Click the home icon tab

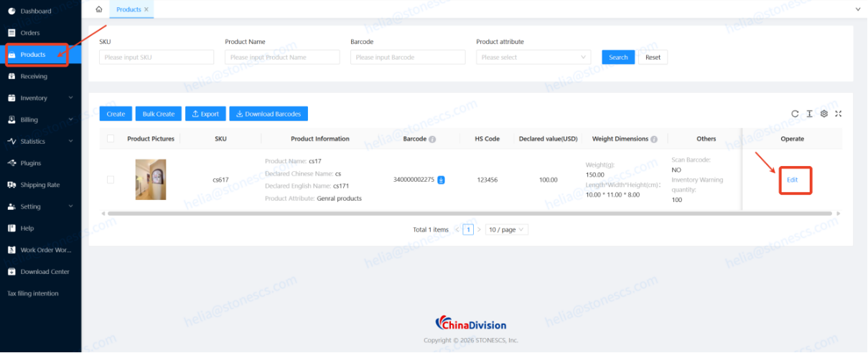tap(99, 9)
